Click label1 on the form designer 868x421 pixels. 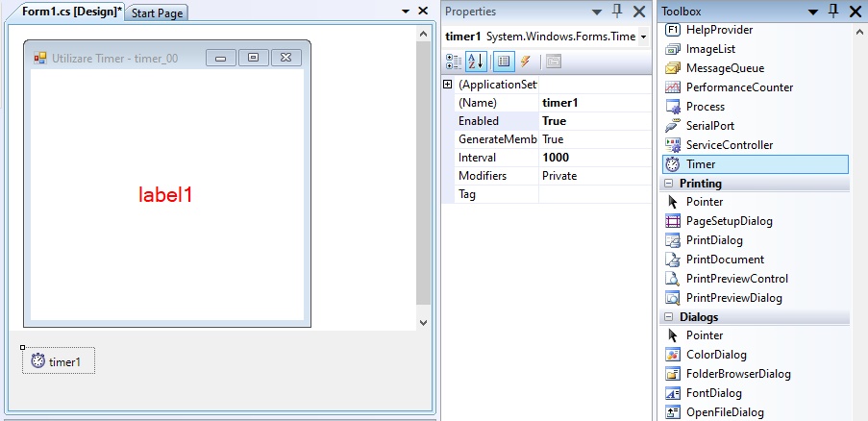coord(166,195)
